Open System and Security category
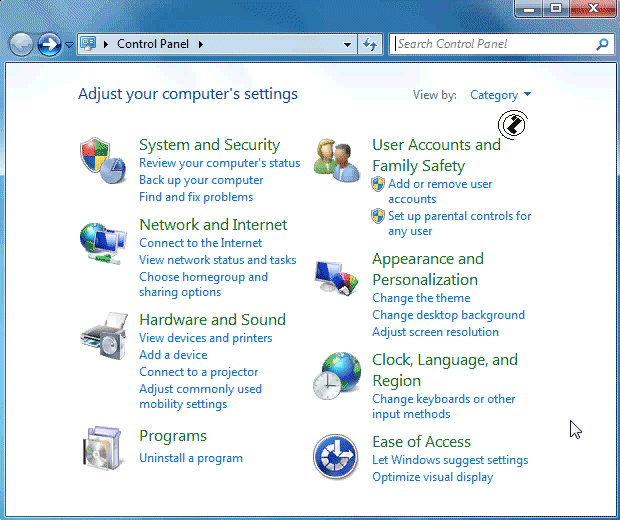This screenshot has height=520, width=620. point(210,145)
